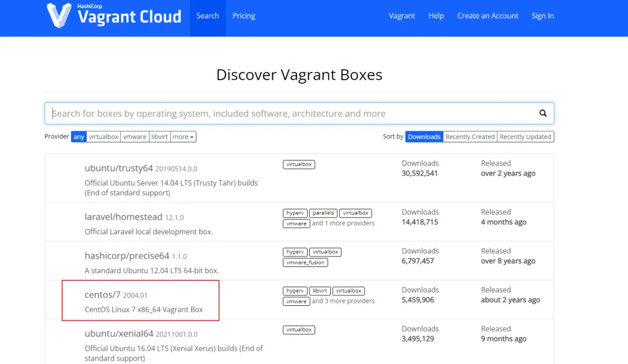The height and width of the screenshot is (364, 628).
Task: Click virtualbox tag on hashicorp/precise64
Action: click(x=325, y=252)
